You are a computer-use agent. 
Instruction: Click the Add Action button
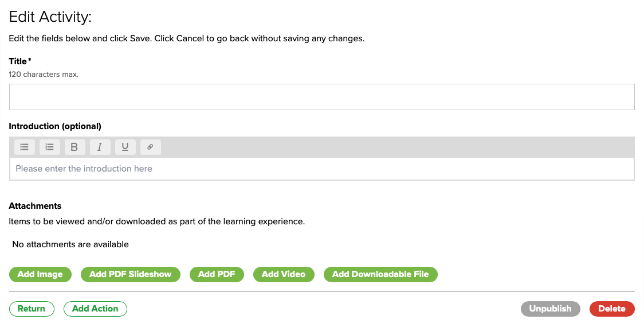click(95, 309)
